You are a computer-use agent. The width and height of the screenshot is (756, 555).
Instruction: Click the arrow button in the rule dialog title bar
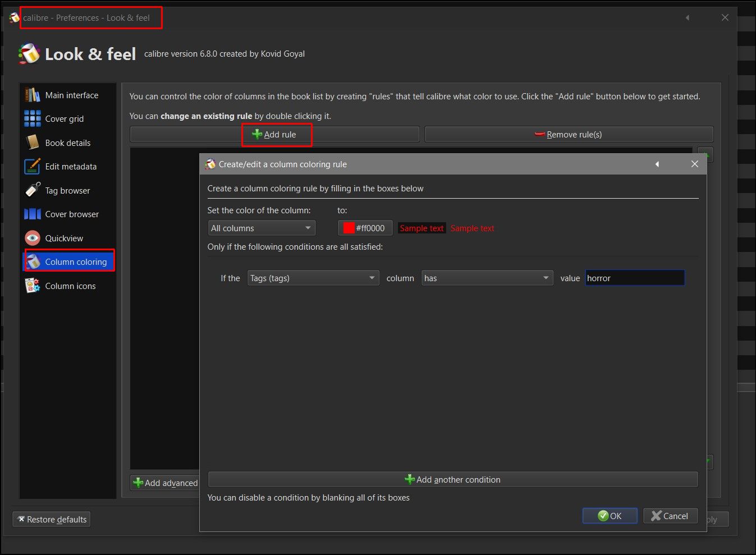tap(657, 164)
